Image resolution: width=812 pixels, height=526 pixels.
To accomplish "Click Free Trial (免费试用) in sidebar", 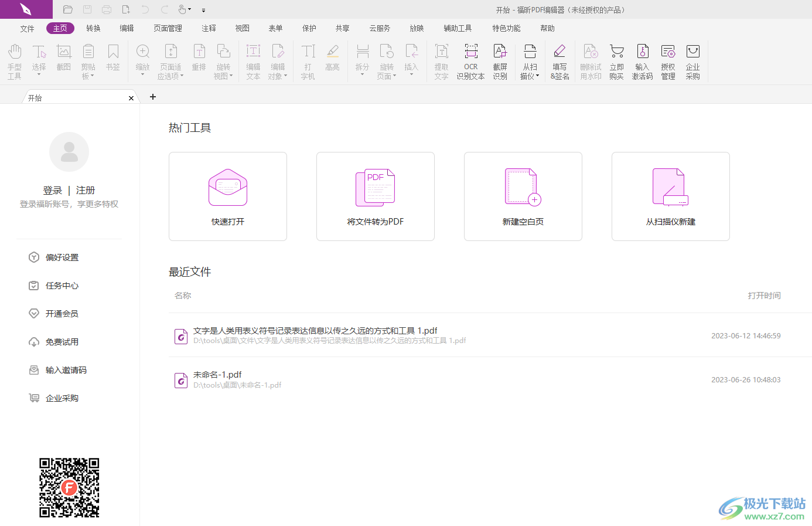I will pos(54,342).
